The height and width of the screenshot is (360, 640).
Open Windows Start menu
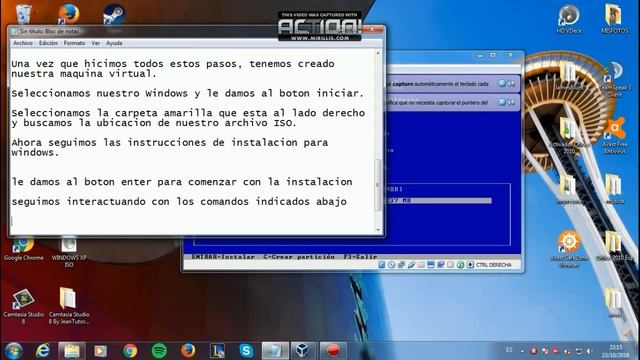coord(14,351)
